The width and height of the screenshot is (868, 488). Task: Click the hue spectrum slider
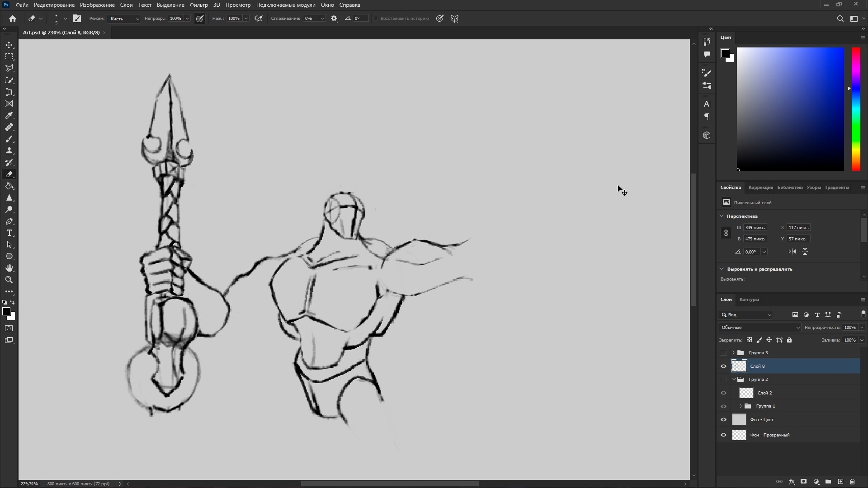[x=856, y=109]
